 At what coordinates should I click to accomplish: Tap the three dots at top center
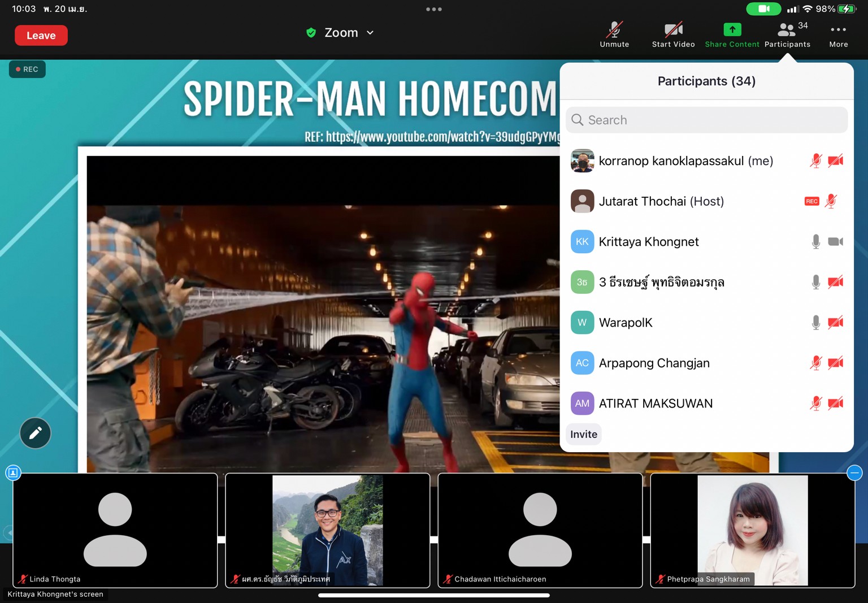[434, 9]
